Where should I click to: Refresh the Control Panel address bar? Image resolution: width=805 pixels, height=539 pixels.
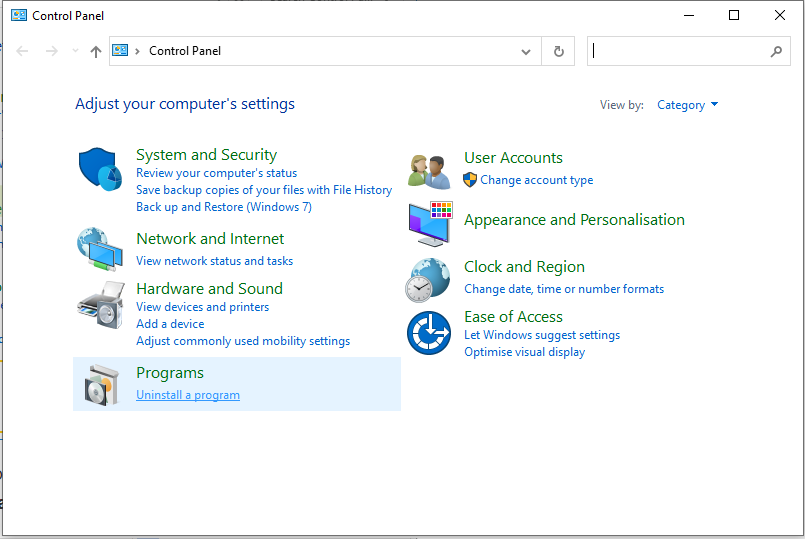pos(559,51)
